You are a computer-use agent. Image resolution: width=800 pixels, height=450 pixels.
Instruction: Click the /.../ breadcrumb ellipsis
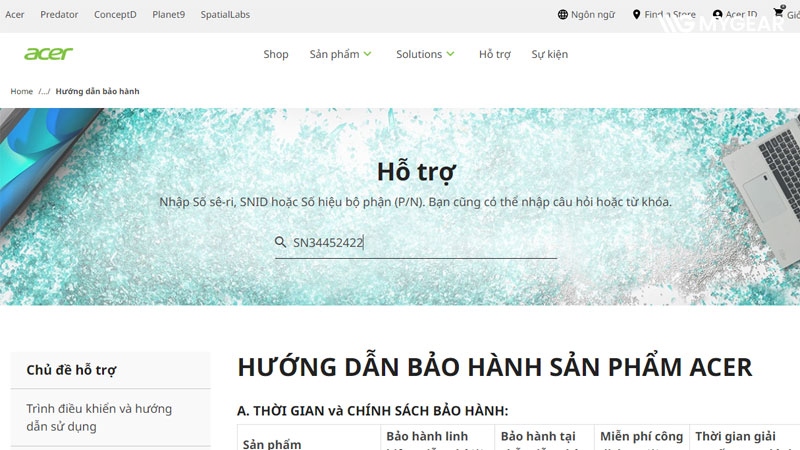tap(44, 91)
